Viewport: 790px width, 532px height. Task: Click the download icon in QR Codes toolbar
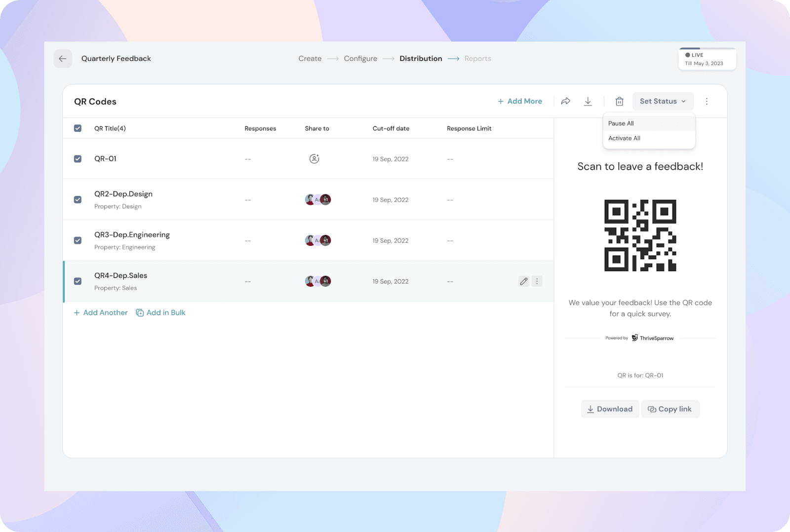[588, 101]
